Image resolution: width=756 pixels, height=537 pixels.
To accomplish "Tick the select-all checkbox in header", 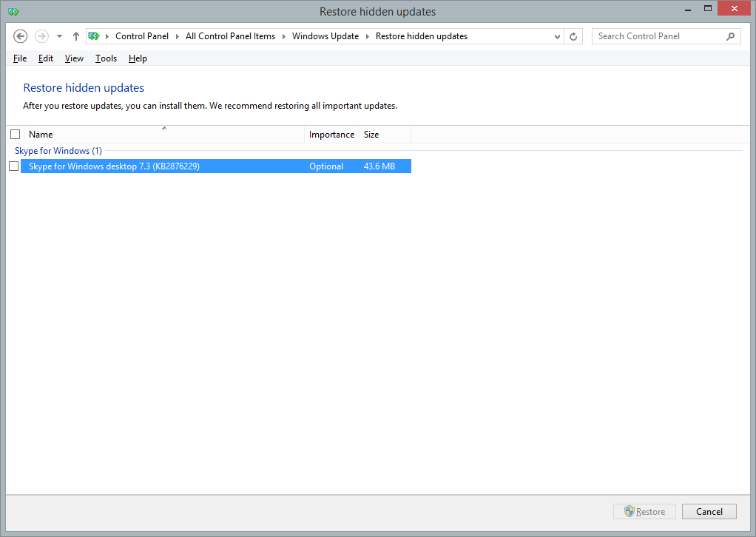I will (x=15, y=135).
